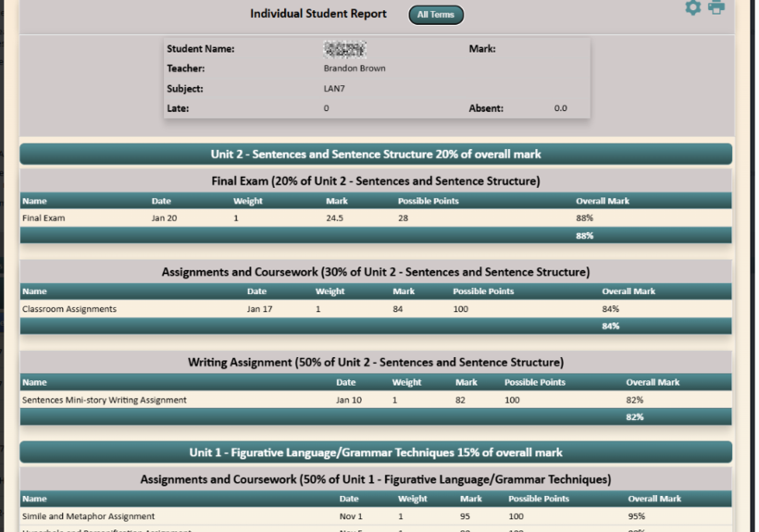Click the Unit 1 Figurative Language header bar
This screenshot has width=759, height=532.
pyautogui.click(x=376, y=452)
